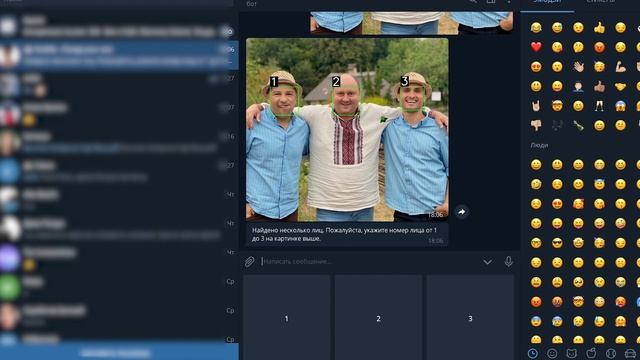Image resolution: width=640 pixels, height=360 pixels.
Task: Record a voice message with the microphone
Action: [508, 262]
